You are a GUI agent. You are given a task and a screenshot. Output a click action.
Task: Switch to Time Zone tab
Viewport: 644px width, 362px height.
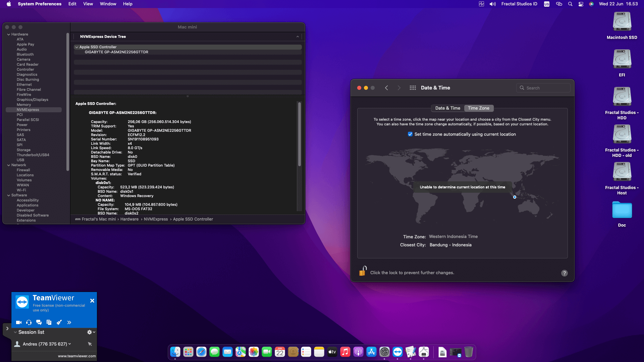coord(479,108)
